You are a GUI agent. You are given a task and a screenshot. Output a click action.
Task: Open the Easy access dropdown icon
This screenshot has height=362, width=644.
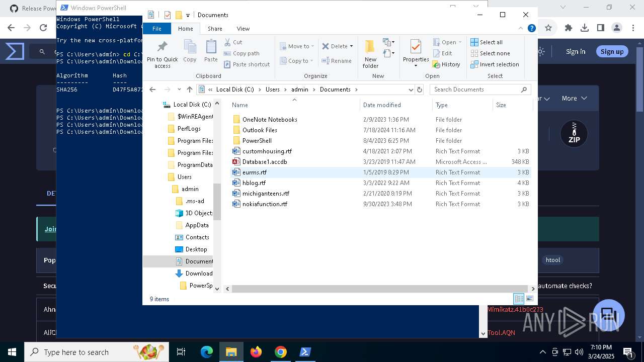(x=388, y=53)
